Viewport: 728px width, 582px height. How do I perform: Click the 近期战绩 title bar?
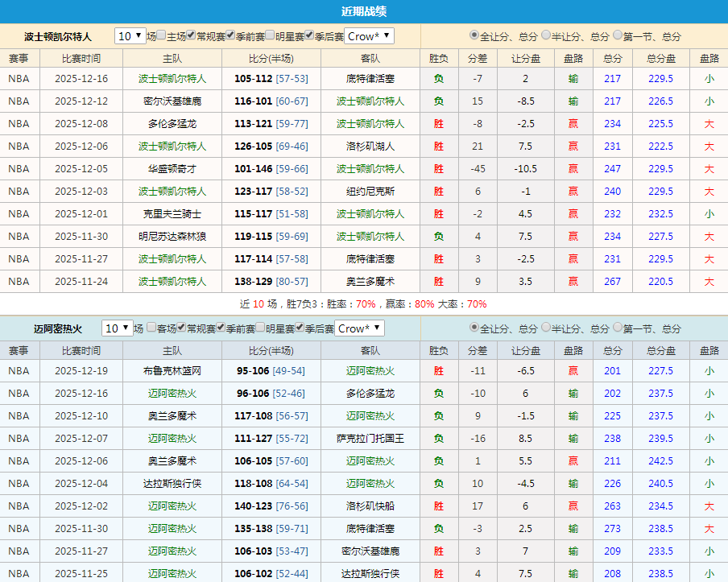(364, 9)
